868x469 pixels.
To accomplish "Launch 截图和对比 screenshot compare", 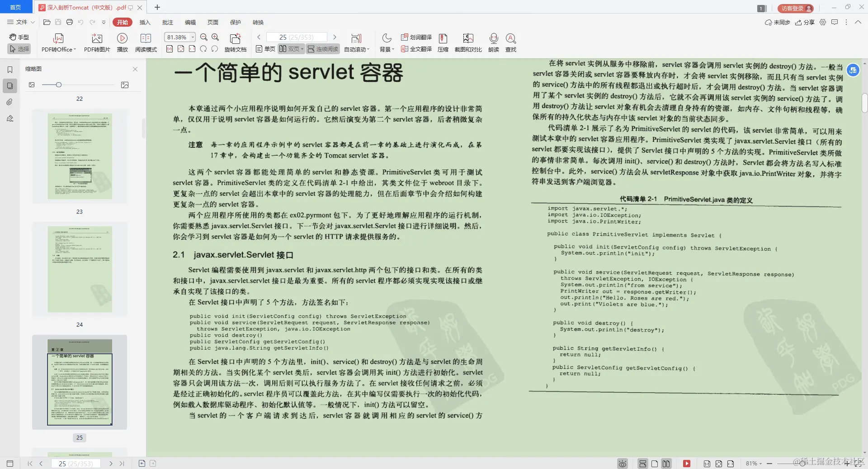I will coord(468,42).
